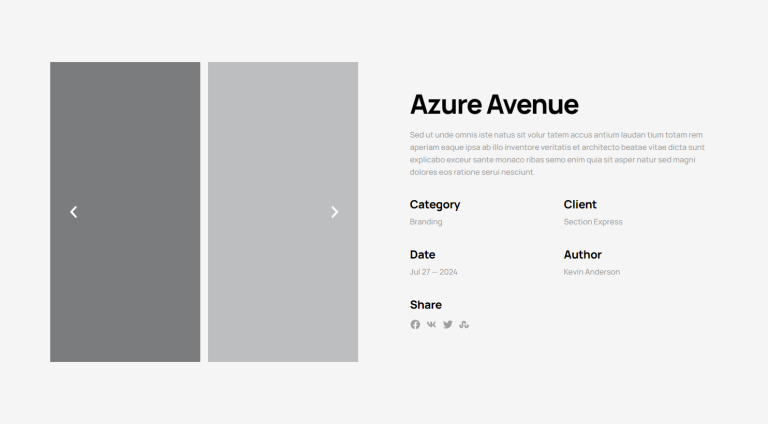Click the StumbleUpon share icon
Screen dimensions: 768x424
click(464, 324)
